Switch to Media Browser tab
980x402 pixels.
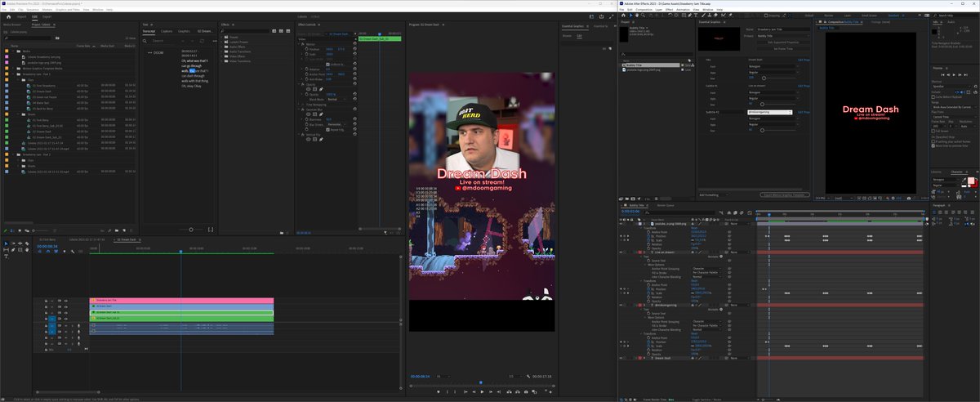12,25
